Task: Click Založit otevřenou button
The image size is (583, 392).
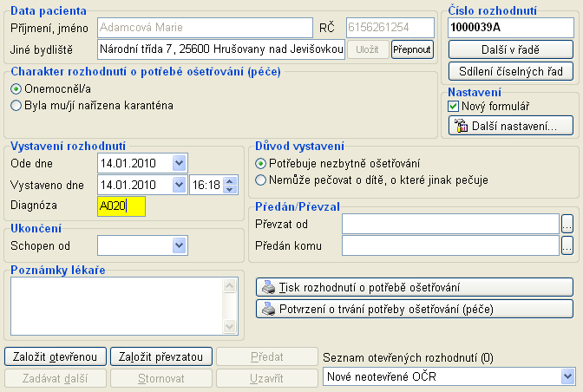Action: pos(56,356)
